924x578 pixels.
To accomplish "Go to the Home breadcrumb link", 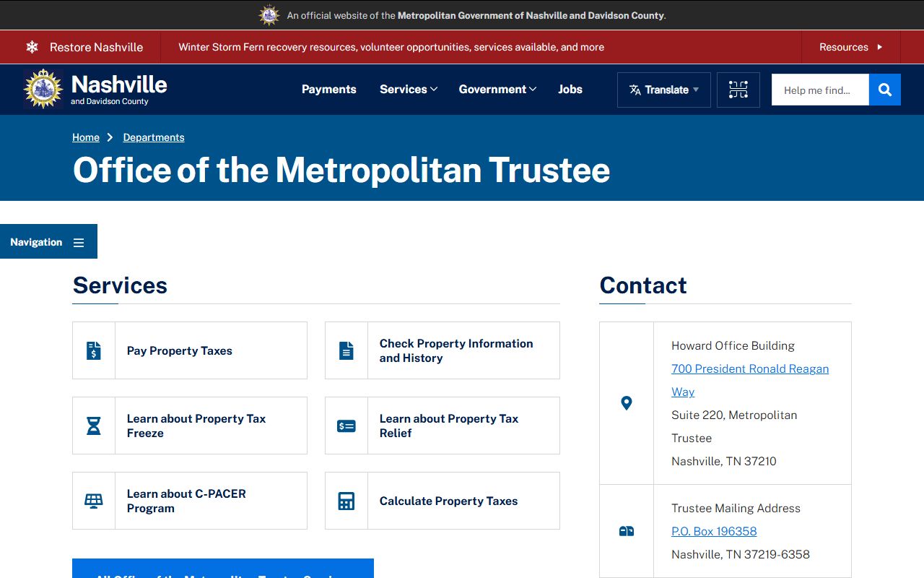I will pos(86,137).
